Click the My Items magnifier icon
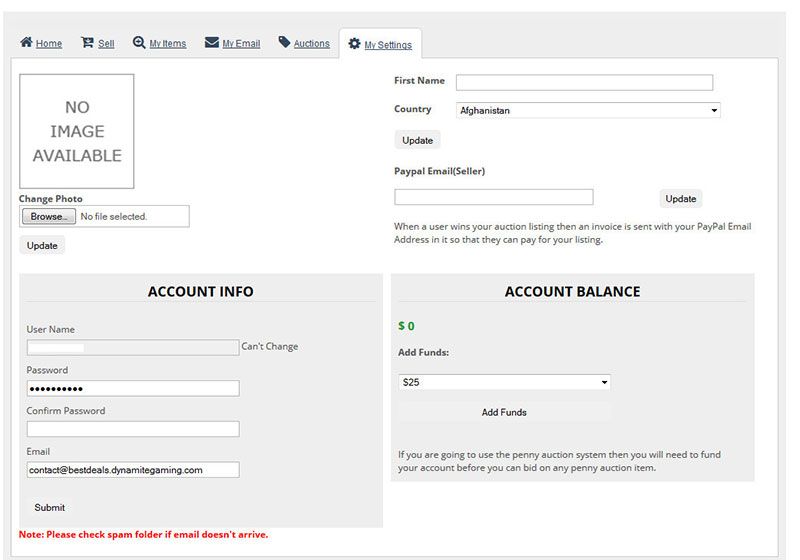This screenshot has height=560, width=800. pos(139,42)
